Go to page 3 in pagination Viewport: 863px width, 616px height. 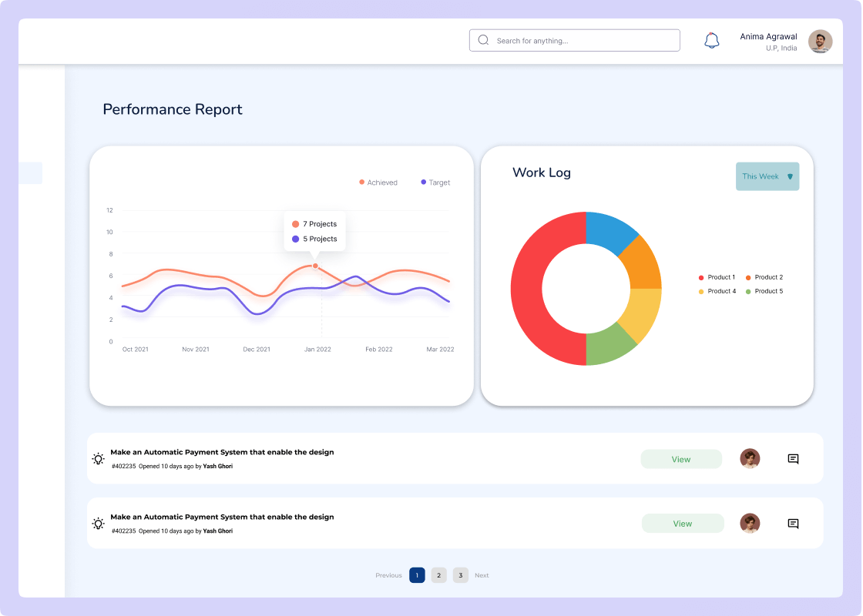click(460, 575)
